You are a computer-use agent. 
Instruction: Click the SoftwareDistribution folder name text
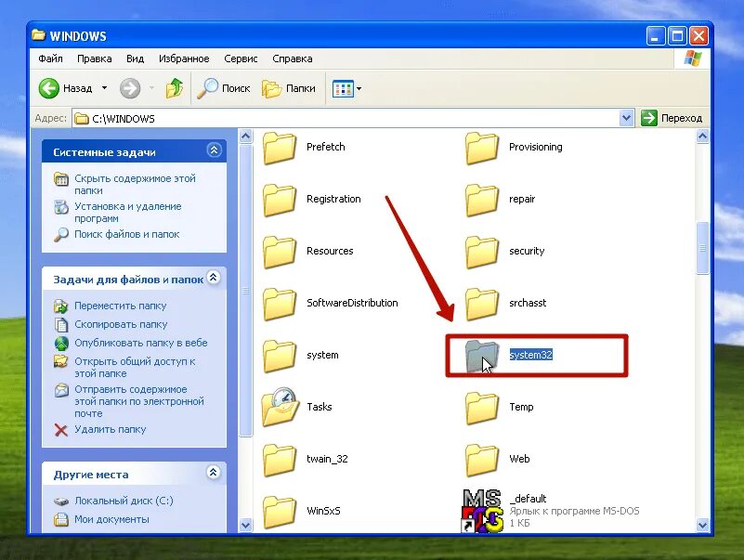pos(352,303)
